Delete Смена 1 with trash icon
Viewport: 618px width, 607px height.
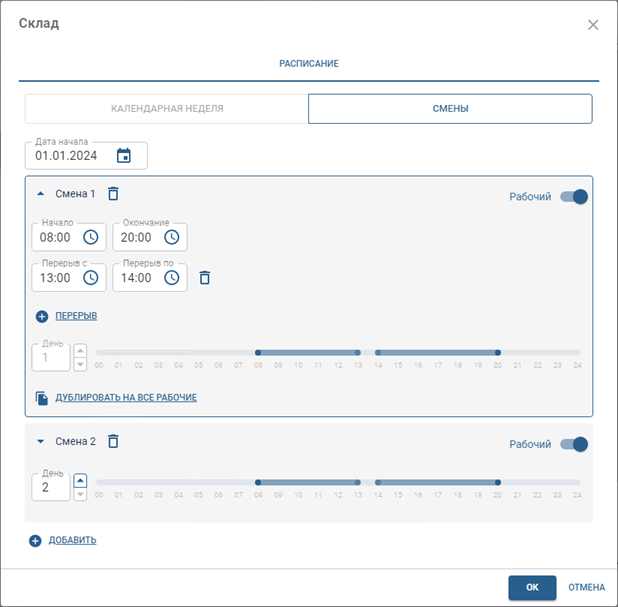point(113,194)
